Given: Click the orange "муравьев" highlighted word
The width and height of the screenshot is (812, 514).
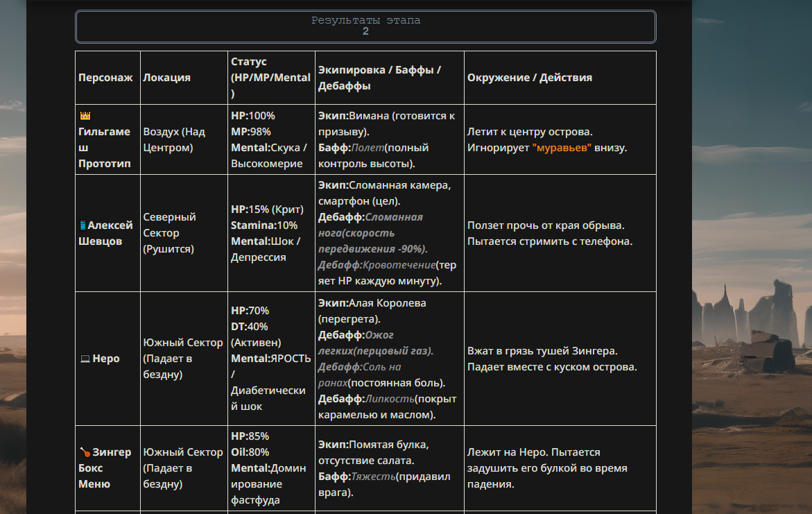Looking at the screenshot, I should pos(562,148).
